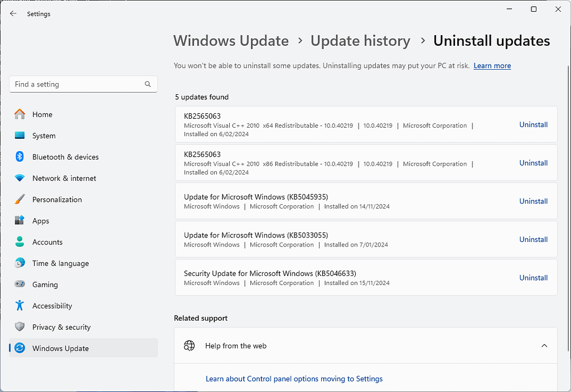
Task: Open Accessibility via its sidebar icon
Action: tap(21, 306)
